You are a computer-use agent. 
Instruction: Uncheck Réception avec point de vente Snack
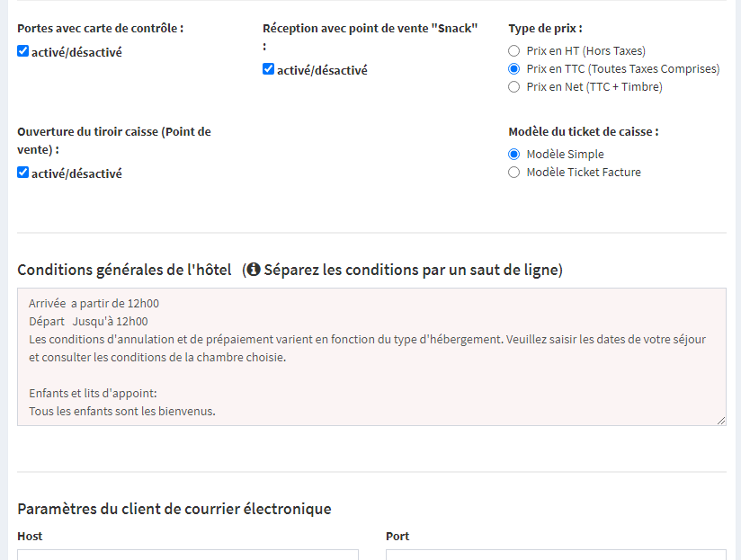(269, 69)
